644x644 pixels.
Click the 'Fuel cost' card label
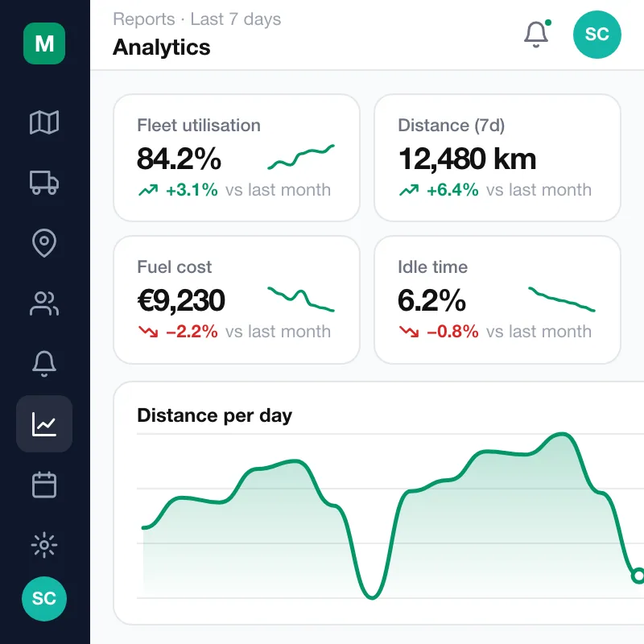coord(175,267)
